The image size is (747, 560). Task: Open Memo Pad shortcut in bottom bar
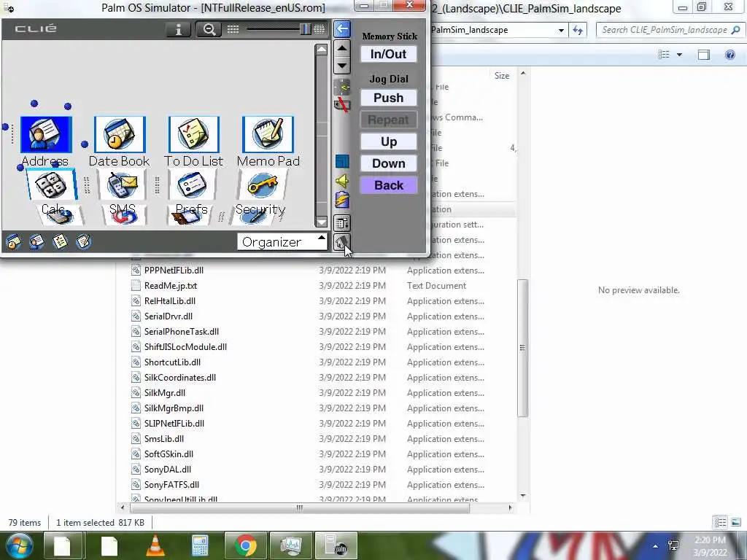click(x=83, y=242)
